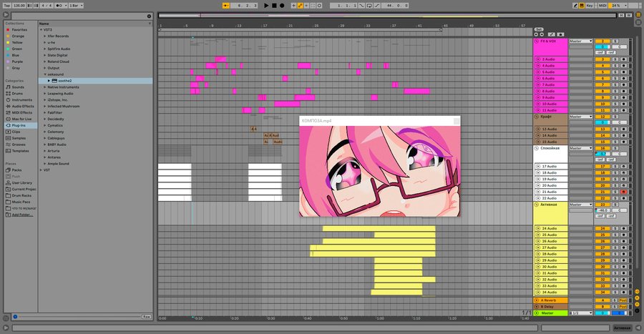Toggle the Loop switch in transport

pyautogui.click(x=369, y=5)
